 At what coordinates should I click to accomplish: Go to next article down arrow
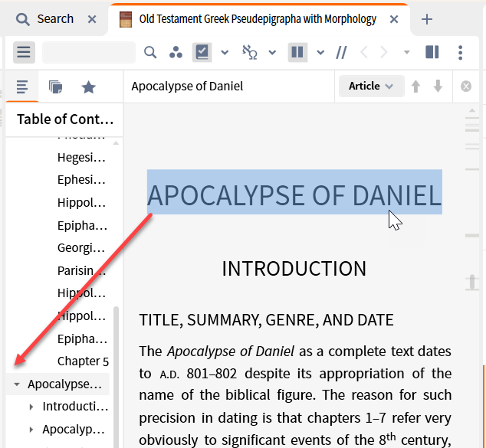tap(438, 87)
